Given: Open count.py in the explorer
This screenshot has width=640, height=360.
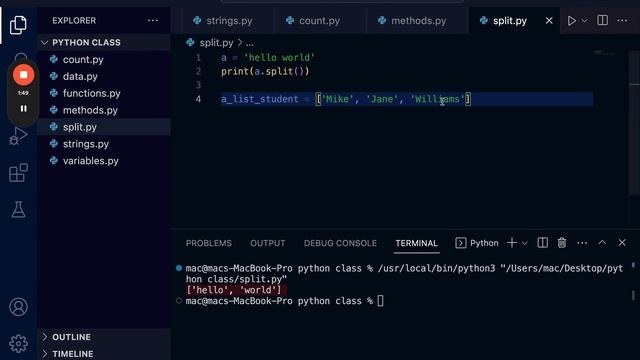Looking at the screenshot, I should click(x=83, y=60).
